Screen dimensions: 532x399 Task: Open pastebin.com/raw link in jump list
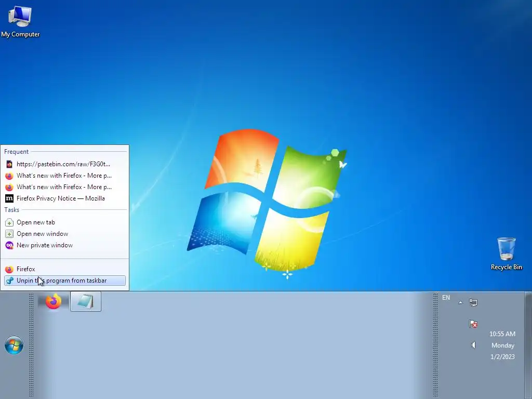pos(65,164)
